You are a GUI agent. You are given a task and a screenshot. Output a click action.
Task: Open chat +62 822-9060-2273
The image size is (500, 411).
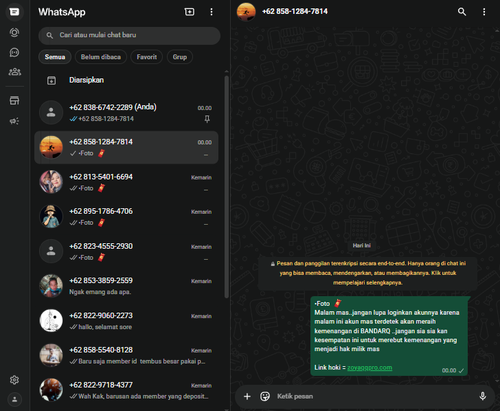tap(127, 321)
